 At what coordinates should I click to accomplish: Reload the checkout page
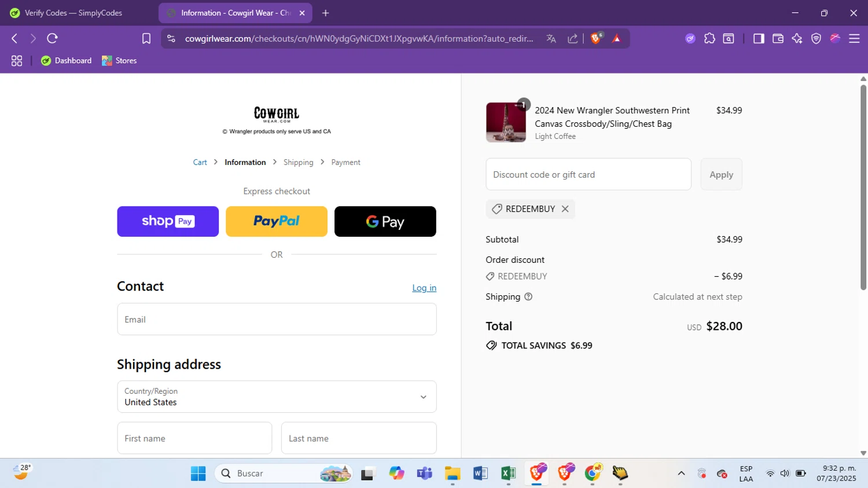click(52, 38)
